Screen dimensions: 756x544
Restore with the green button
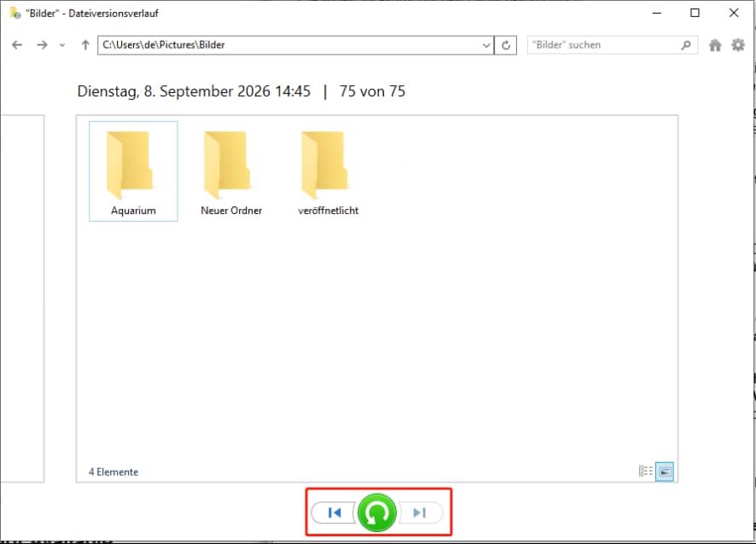click(x=377, y=512)
